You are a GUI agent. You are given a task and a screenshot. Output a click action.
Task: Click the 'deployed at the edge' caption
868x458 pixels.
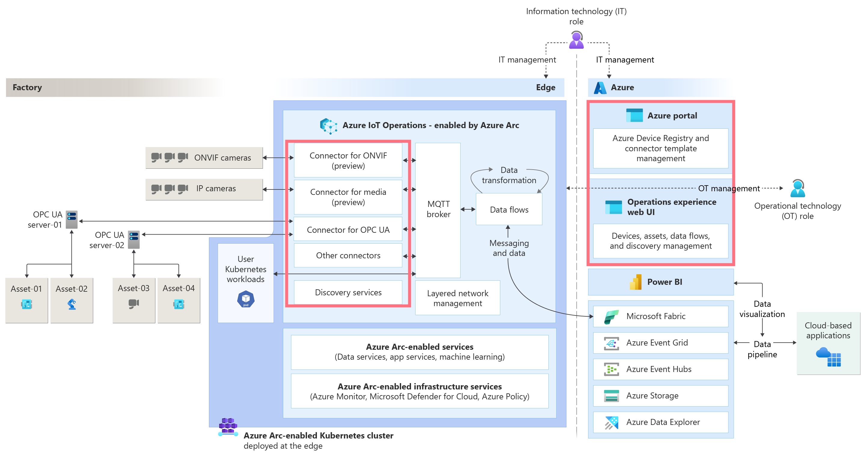pos(283,446)
